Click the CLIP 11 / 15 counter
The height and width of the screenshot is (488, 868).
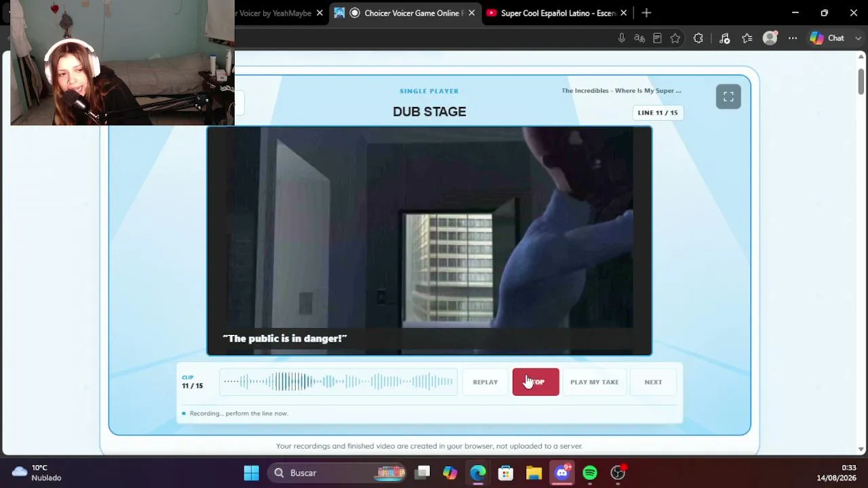coord(192,382)
